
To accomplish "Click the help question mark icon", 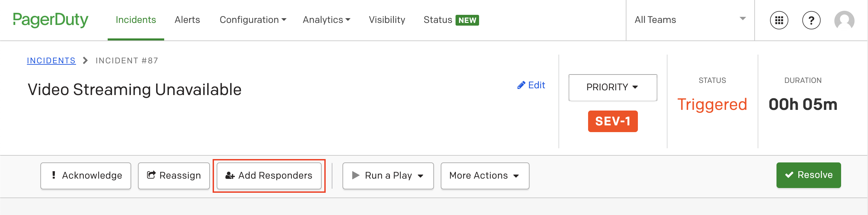I will [811, 20].
